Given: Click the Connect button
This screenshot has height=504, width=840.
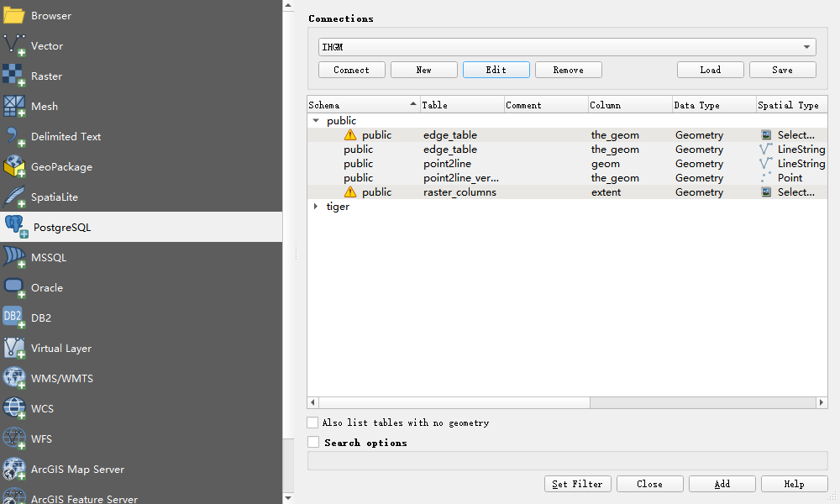Looking at the screenshot, I should (351, 71).
